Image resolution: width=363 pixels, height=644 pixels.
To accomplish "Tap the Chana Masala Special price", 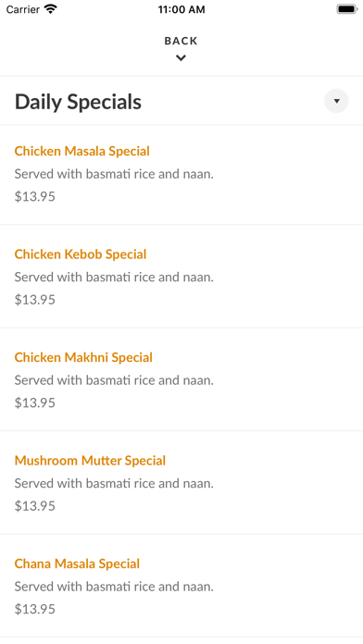I will pos(35,609).
